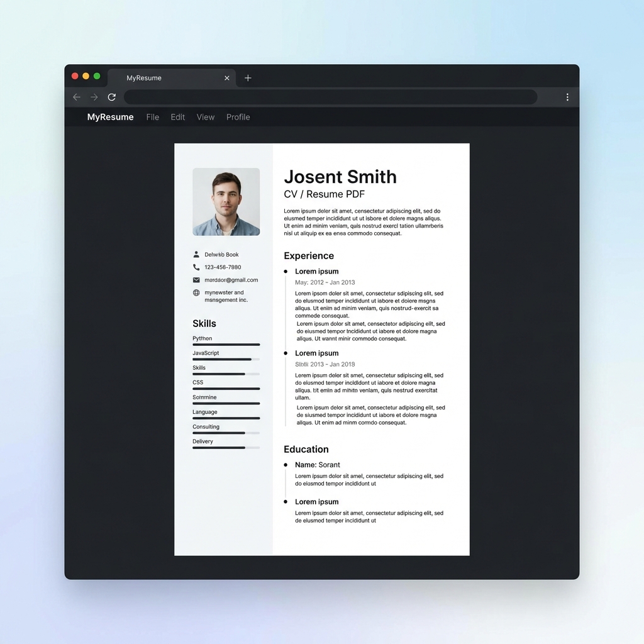Open a new browser tab with the plus button
Image resolution: width=644 pixels, height=644 pixels.
[x=248, y=77]
